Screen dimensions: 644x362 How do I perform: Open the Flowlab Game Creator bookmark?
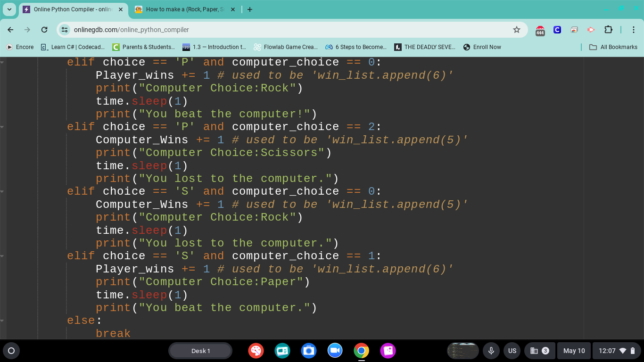(286, 47)
